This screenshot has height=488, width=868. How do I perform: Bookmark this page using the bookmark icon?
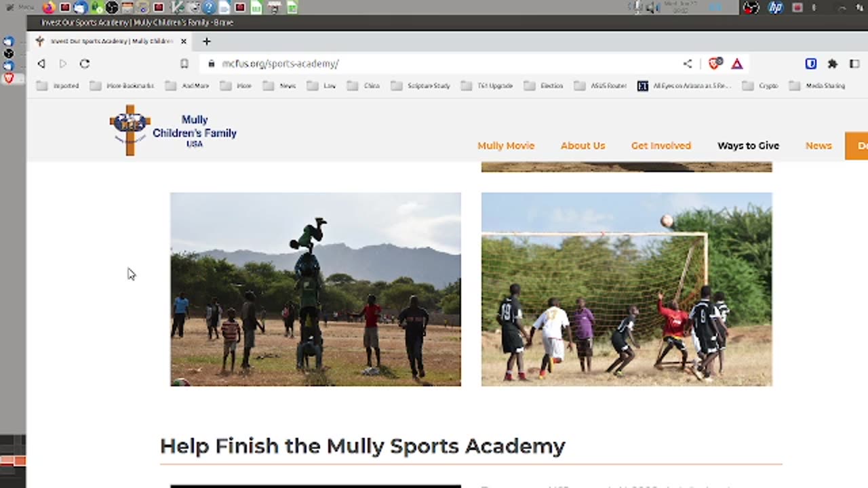(x=184, y=64)
